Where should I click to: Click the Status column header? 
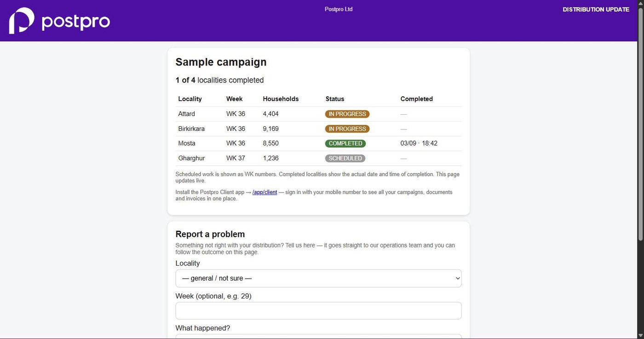(x=335, y=99)
